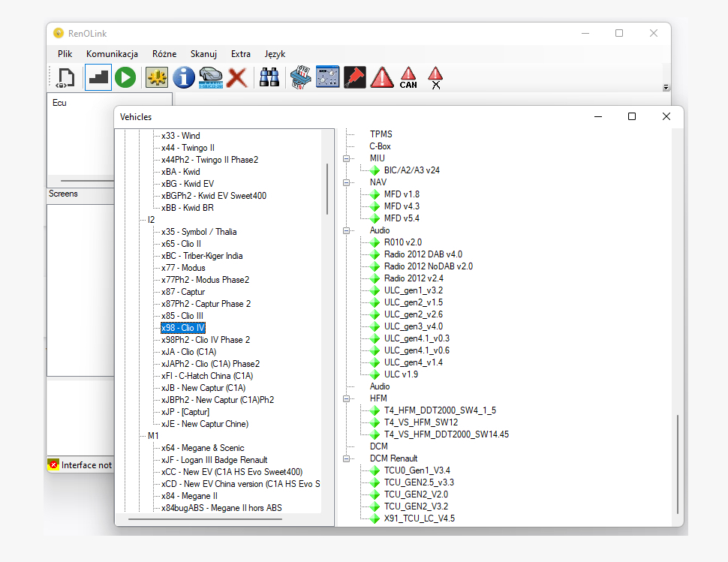This screenshot has height=562, width=728.
Task: Click the toolbar overflow arrow
Action: [x=666, y=87]
